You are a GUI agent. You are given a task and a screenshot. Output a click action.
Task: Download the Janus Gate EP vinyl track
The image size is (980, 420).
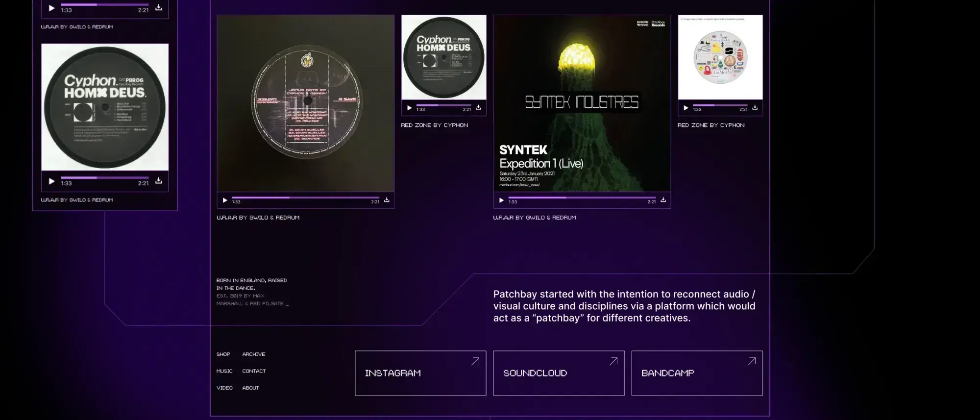click(x=387, y=200)
